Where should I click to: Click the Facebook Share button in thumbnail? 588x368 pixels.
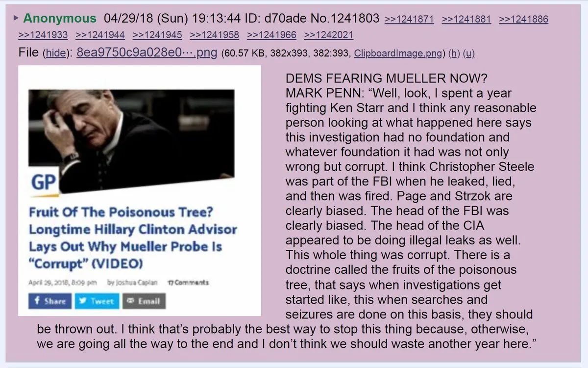coord(50,301)
